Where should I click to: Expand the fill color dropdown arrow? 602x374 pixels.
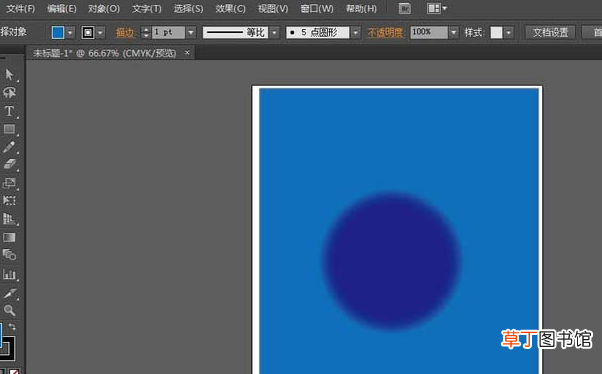70,33
